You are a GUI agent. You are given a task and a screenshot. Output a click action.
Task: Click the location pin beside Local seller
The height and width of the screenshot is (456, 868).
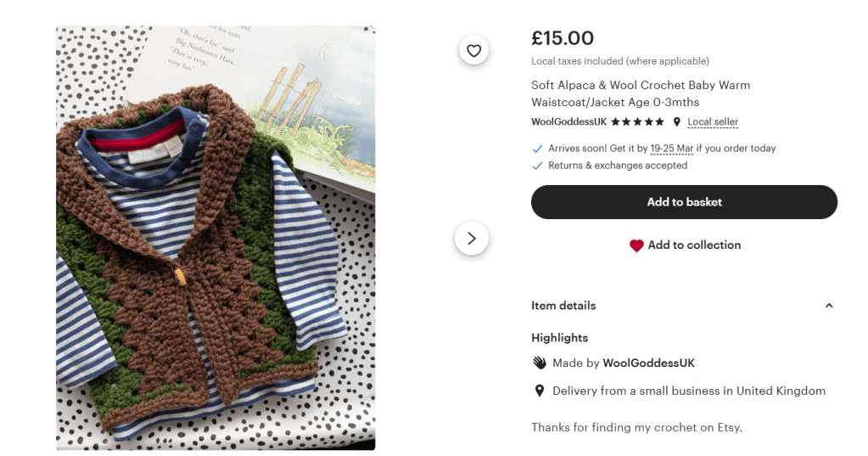676,121
